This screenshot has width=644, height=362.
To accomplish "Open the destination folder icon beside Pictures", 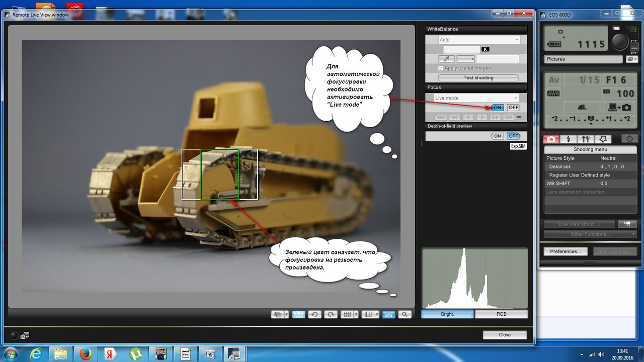I will point(631,59).
